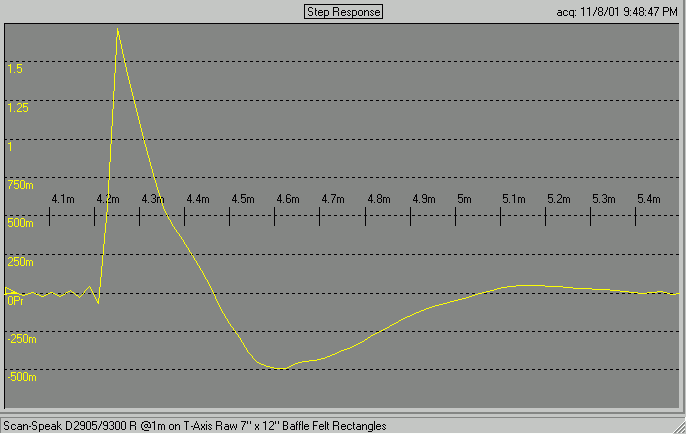Screen dimensions: 686x434
Task: Click the 5.1m time axis label
Action: pos(513,200)
